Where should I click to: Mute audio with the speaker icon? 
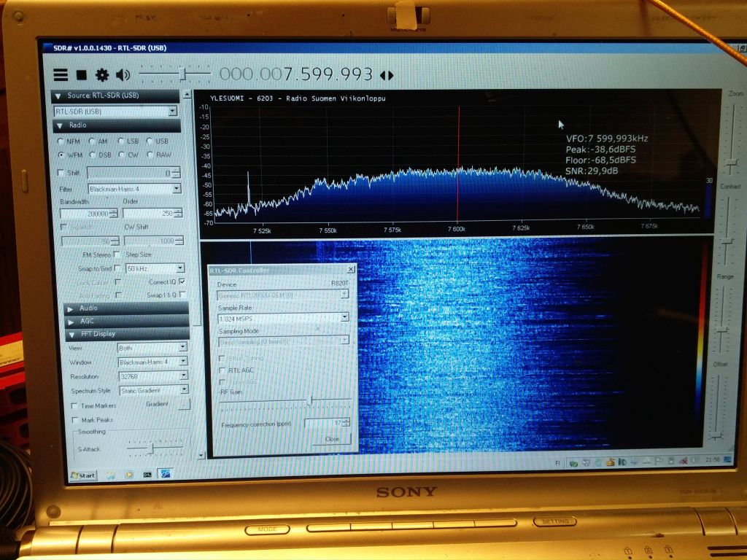123,75
